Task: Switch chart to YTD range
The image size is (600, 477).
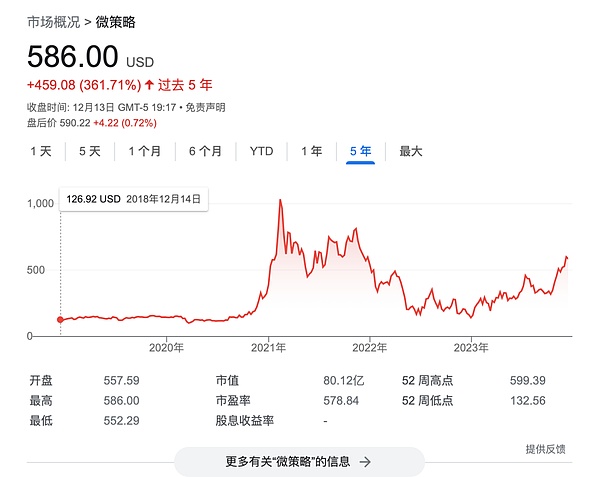Action: point(261,152)
